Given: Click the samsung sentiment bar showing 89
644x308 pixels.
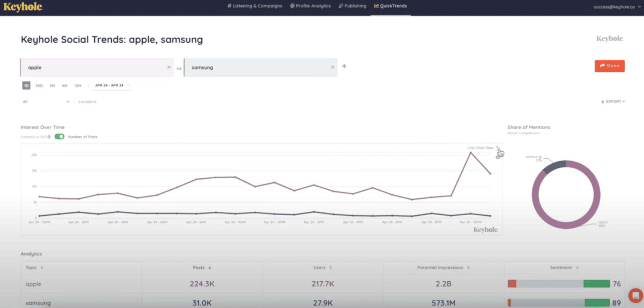Looking at the screenshot, I should [559, 303].
